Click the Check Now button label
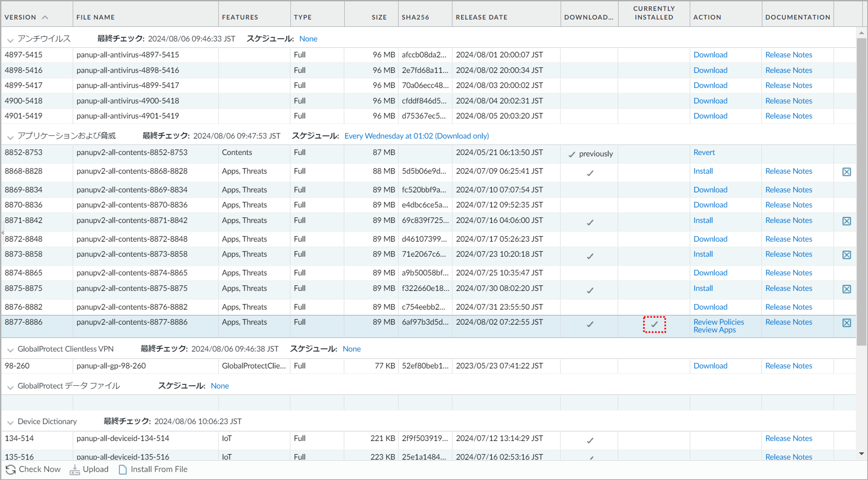The width and height of the screenshot is (868, 480). pyautogui.click(x=39, y=469)
